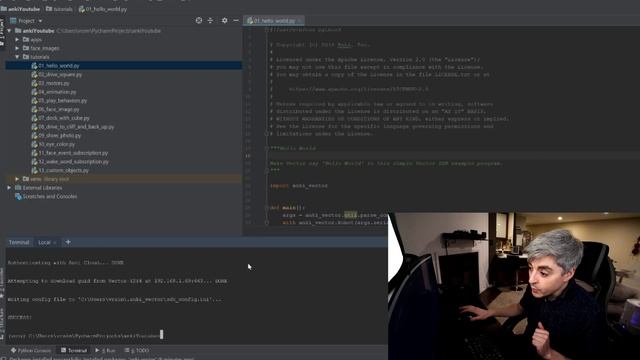Expand the apps folder
Viewport: 640px width, 360px height.
pyautogui.click(x=17, y=40)
